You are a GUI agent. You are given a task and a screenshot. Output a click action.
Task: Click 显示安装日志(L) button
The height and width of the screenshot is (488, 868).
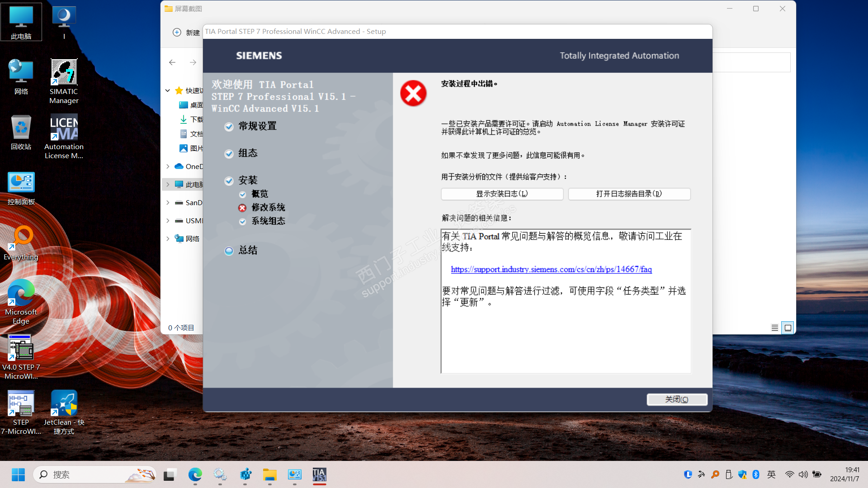(x=502, y=194)
